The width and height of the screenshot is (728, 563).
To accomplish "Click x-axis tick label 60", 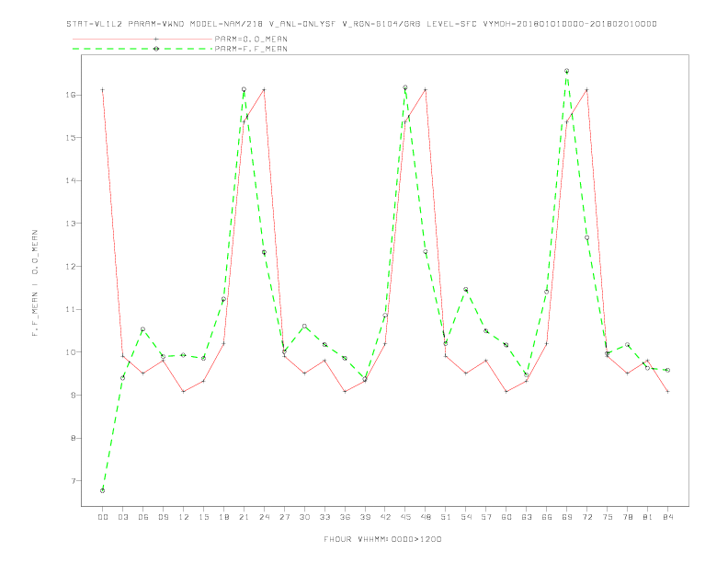I will [506, 517].
